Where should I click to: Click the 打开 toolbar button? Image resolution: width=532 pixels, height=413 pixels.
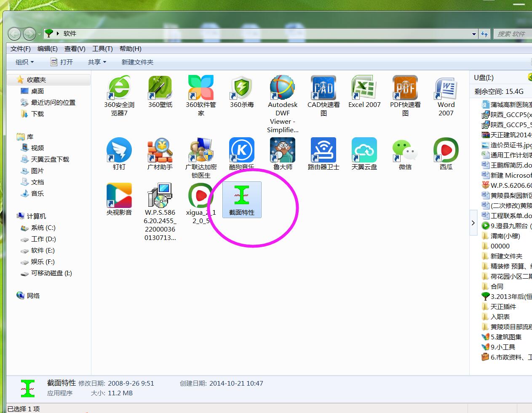coord(61,62)
